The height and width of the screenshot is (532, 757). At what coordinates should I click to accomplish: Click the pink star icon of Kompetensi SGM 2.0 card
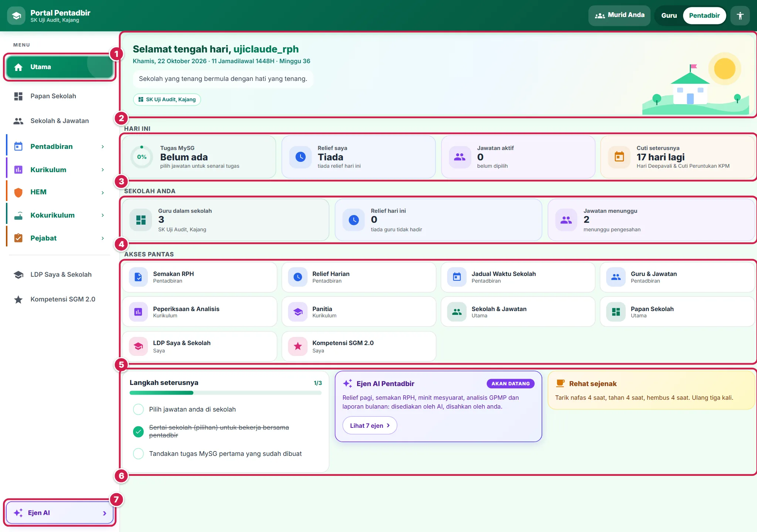click(x=298, y=346)
